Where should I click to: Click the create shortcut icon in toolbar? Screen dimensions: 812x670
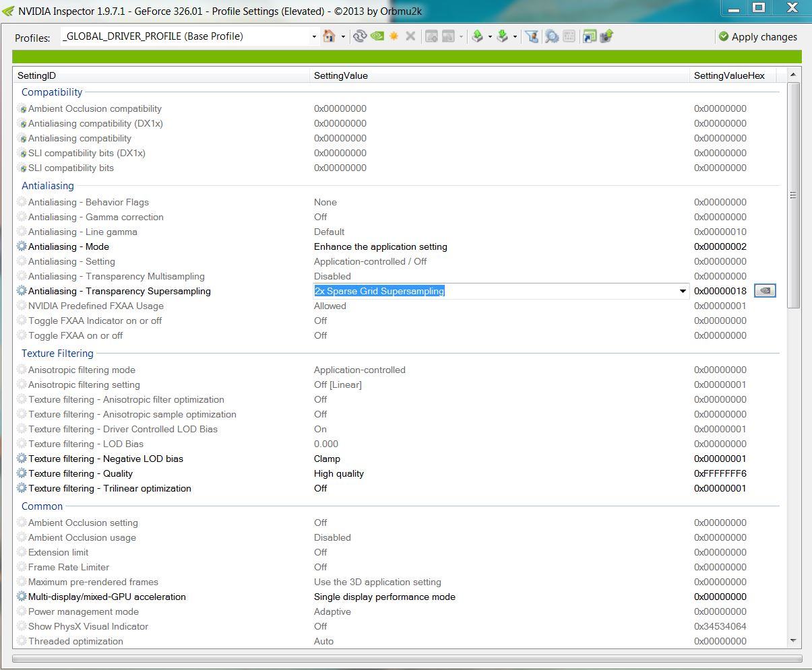coord(590,36)
